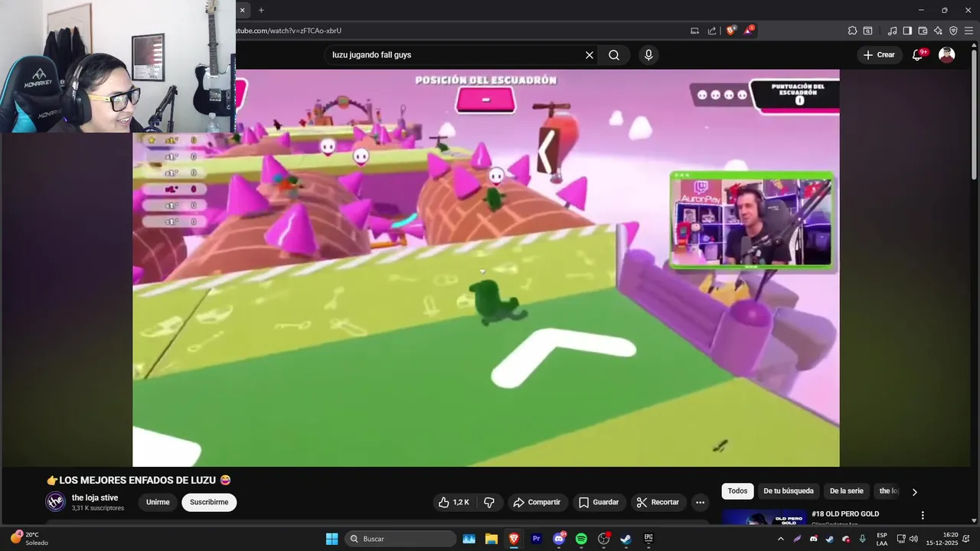
Task: Clip the video with Recortar
Action: point(658,502)
